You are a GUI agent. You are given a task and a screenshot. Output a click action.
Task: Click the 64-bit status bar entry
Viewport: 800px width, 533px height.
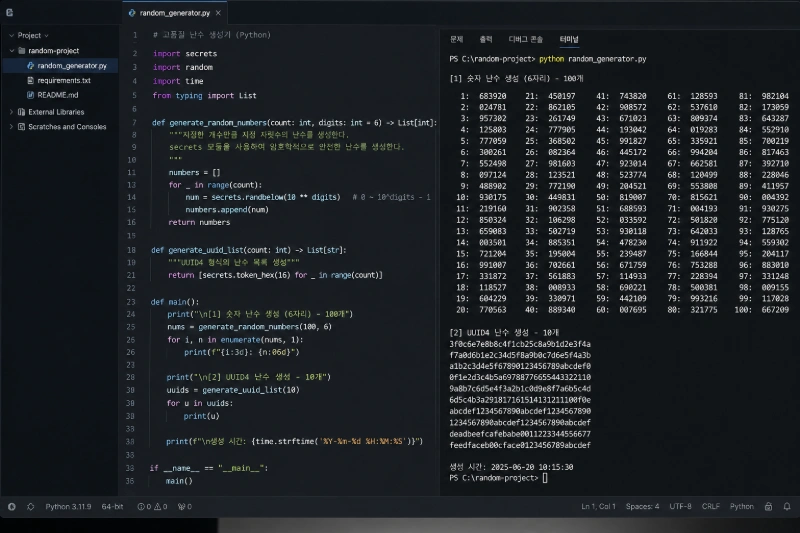tap(112, 507)
